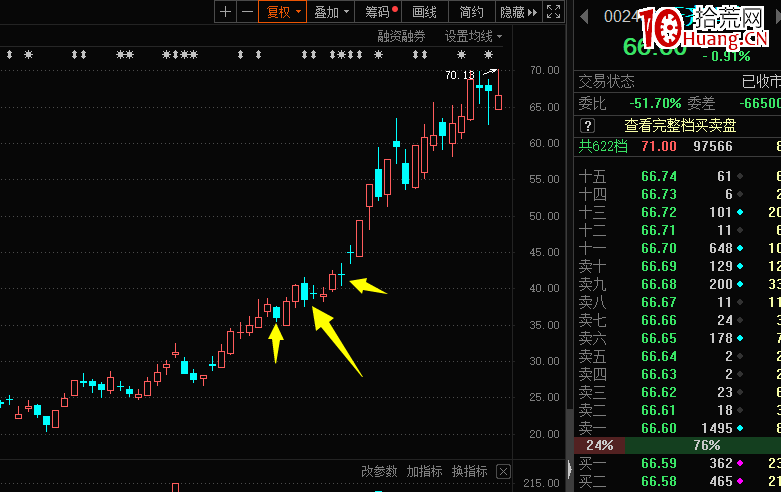The width and height of the screenshot is (781, 492).
Task: Select 卖十 price 66.69
Action: coord(658,266)
